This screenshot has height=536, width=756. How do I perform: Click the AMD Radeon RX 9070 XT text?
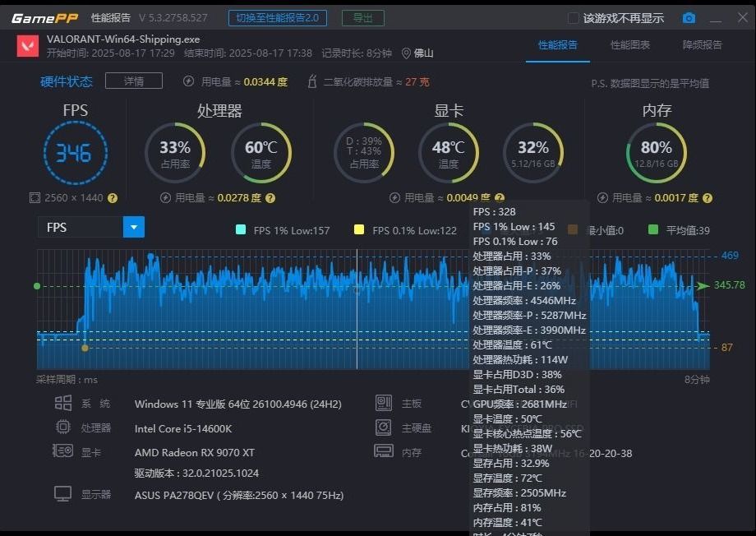click(194, 452)
